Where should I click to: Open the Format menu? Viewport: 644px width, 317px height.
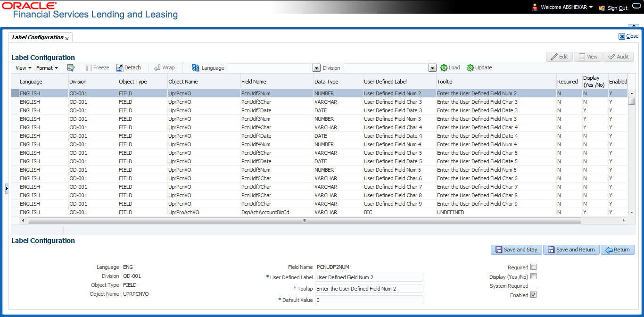click(x=47, y=68)
